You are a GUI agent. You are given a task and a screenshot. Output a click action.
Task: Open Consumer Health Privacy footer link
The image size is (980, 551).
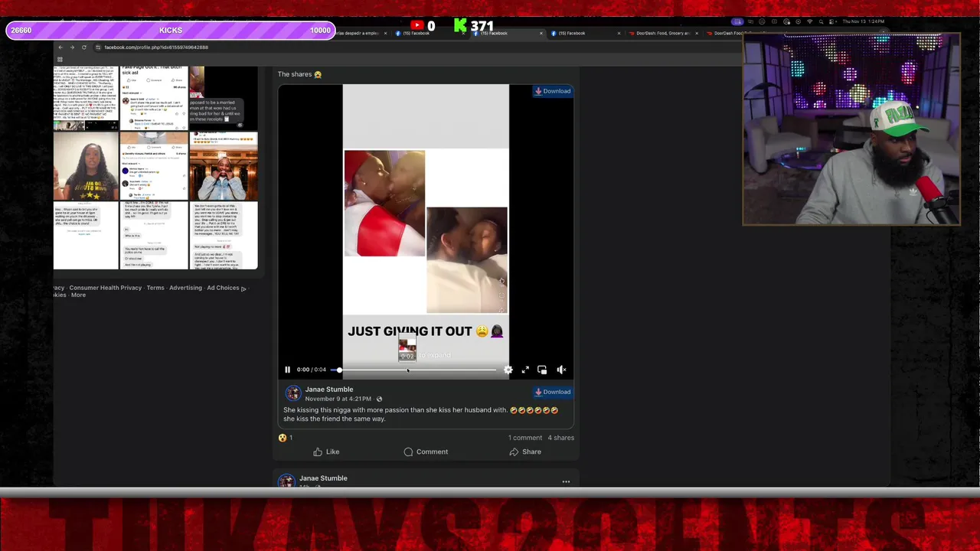(105, 288)
